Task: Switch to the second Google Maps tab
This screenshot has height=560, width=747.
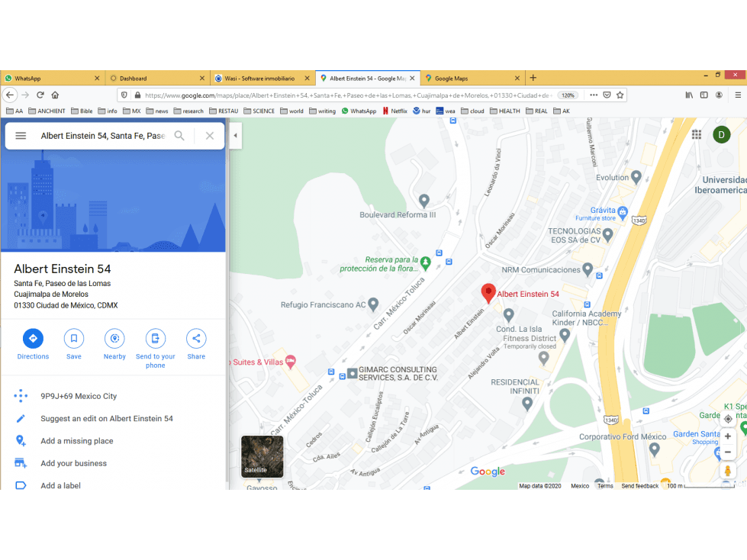Action: [472, 78]
